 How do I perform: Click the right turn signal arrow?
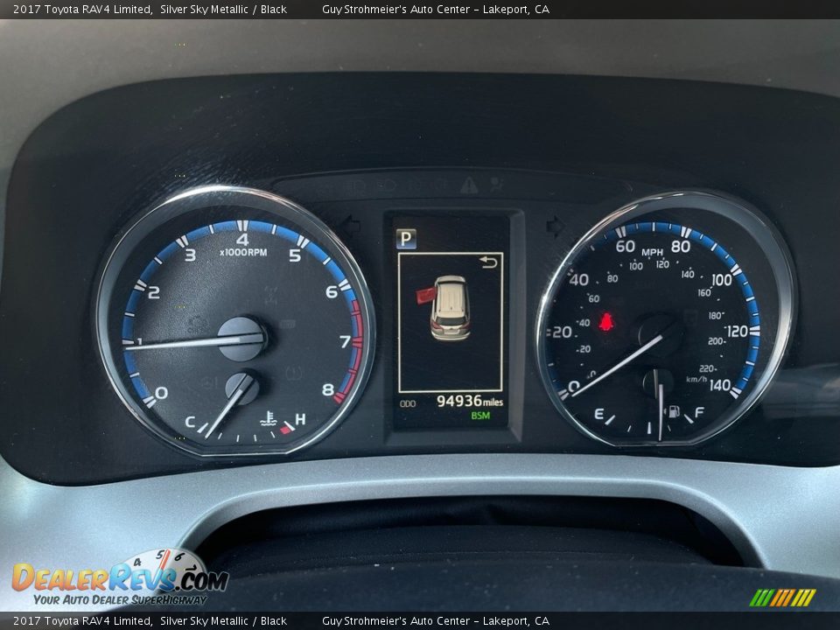click(556, 226)
